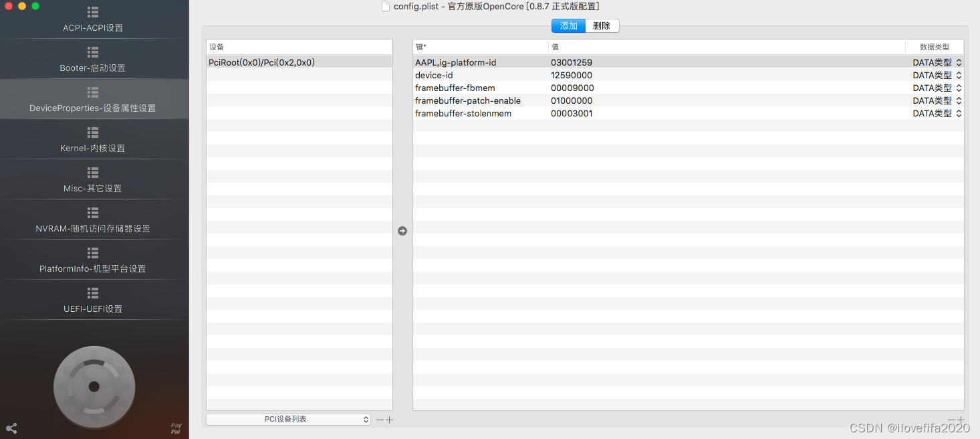980x439 pixels.
Task: Open the PCI设备列表 dropdown
Action: click(x=288, y=419)
